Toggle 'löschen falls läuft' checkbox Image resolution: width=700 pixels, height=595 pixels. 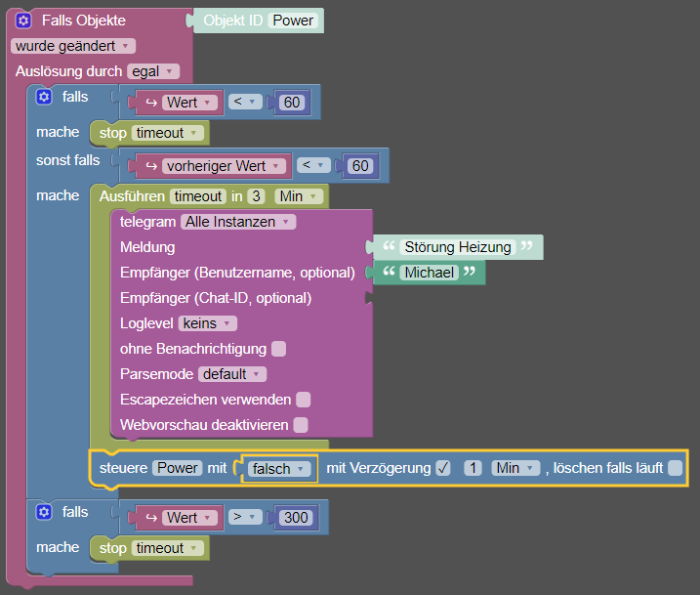675,468
